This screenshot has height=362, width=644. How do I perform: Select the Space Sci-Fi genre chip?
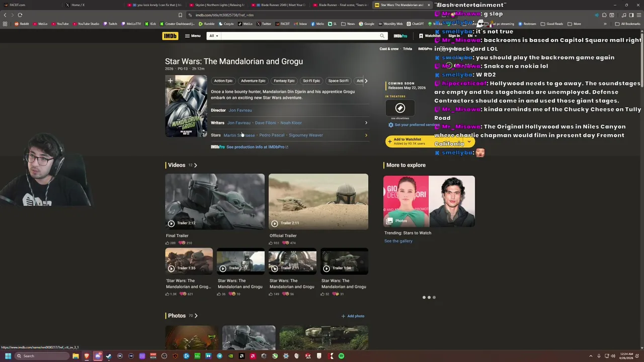(338, 80)
